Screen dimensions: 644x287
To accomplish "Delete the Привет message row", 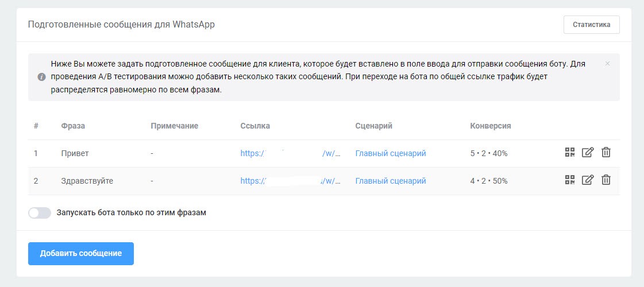I will [x=606, y=153].
